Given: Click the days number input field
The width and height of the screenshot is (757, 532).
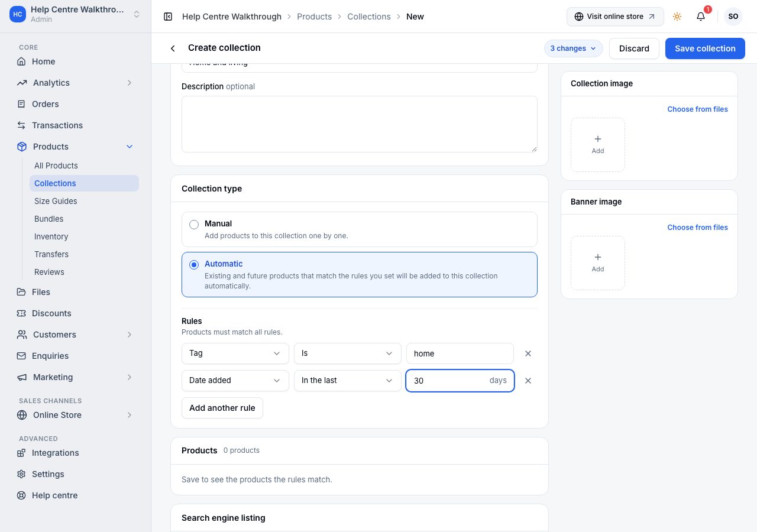Looking at the screenshot, I should (x=460, y=381).
